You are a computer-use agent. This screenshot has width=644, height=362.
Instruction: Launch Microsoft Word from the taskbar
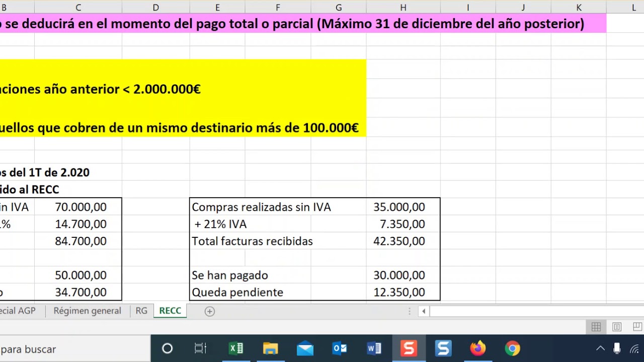(x=374, y=348)
